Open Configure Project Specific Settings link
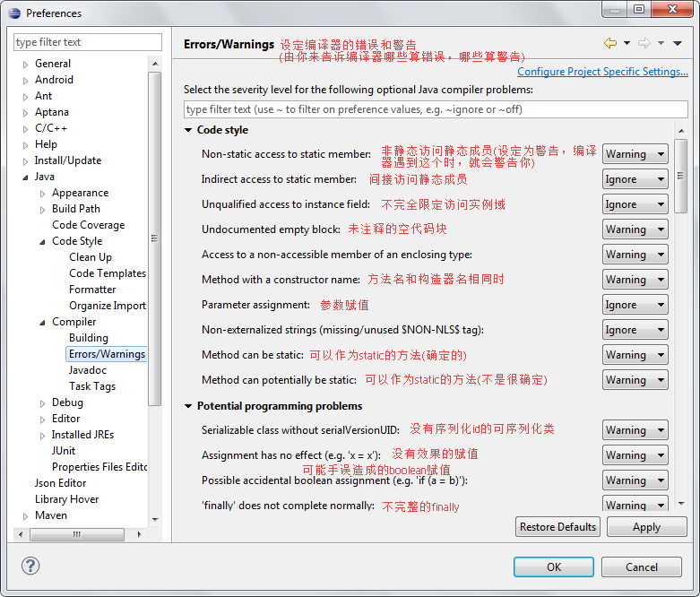The width and height of the screenshot is (700, 597). (x=602, y=72)
